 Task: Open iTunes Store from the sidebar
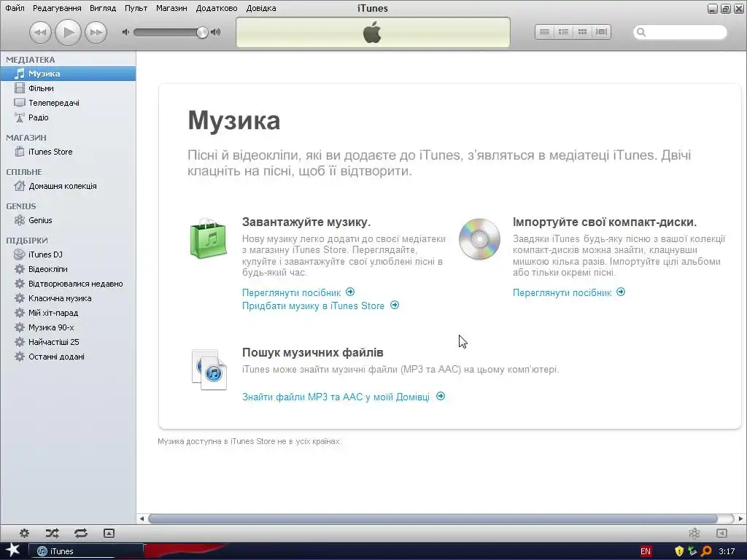click(68, 152)
